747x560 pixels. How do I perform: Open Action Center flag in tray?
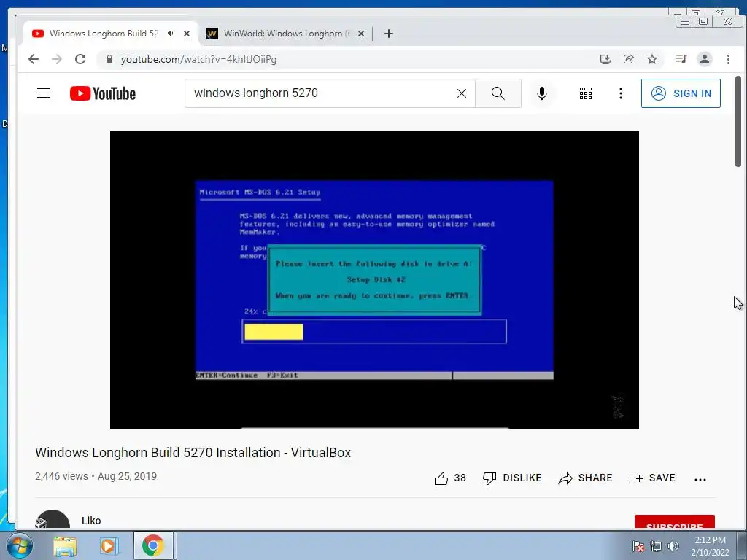(x=638, y=546)
